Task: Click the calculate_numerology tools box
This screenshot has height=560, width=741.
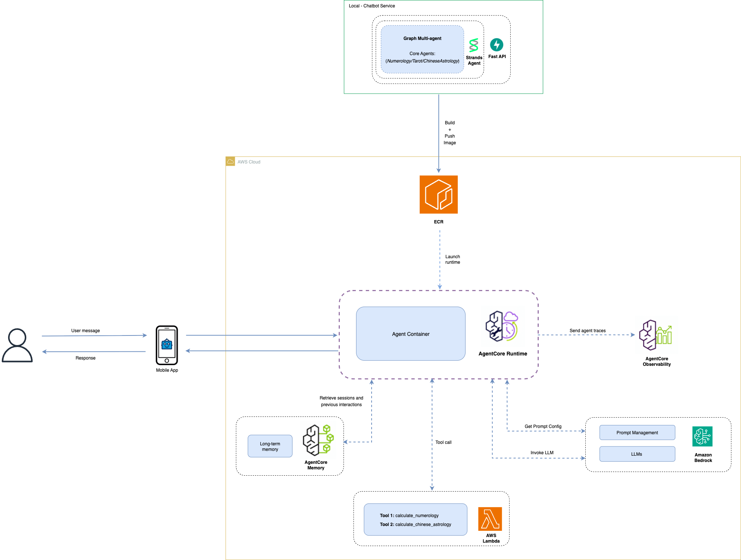Action: point(415,520)
